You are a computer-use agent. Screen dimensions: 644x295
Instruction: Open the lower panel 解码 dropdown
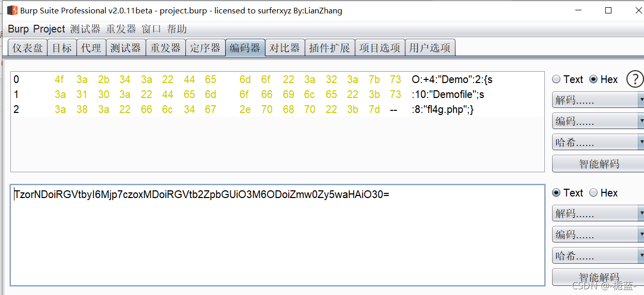click(598, 213)
